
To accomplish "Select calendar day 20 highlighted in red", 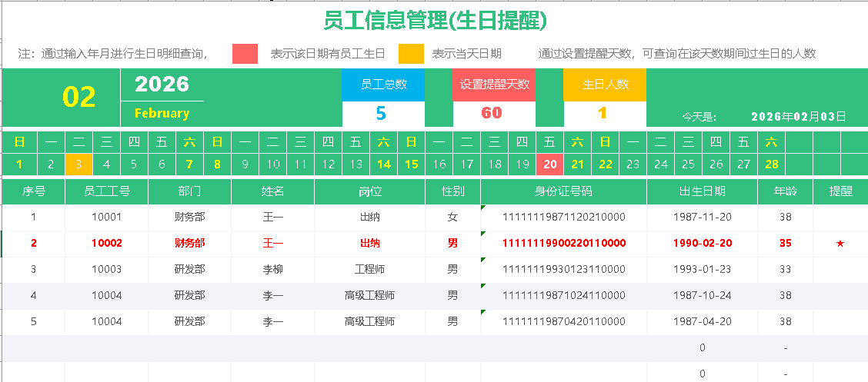I will (549, 164).
